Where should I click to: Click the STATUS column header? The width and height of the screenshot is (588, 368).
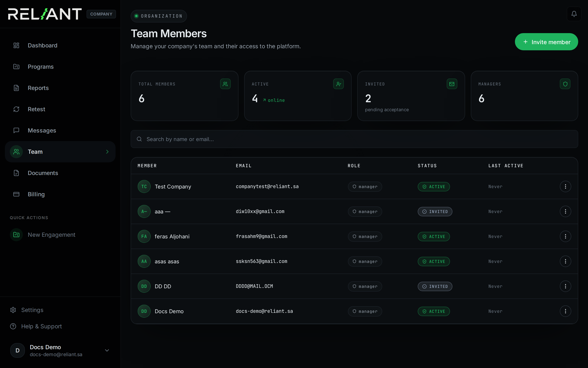tap(427, 166)
